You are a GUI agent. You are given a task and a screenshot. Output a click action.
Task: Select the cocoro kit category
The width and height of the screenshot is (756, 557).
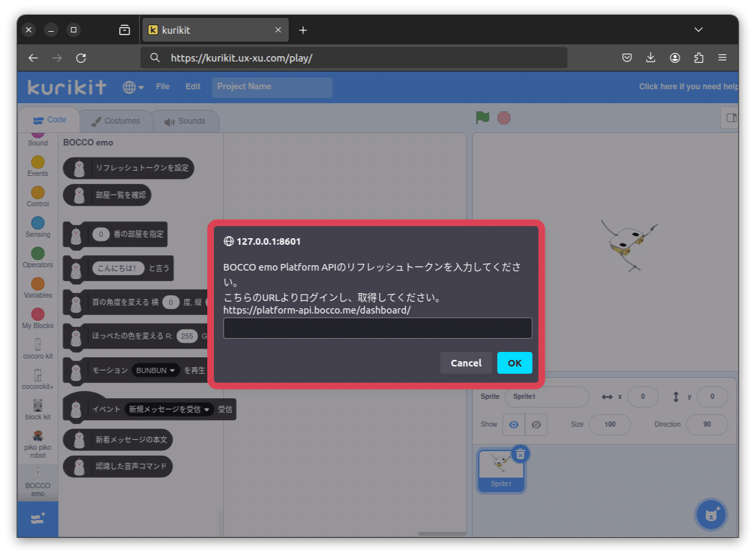38,349
